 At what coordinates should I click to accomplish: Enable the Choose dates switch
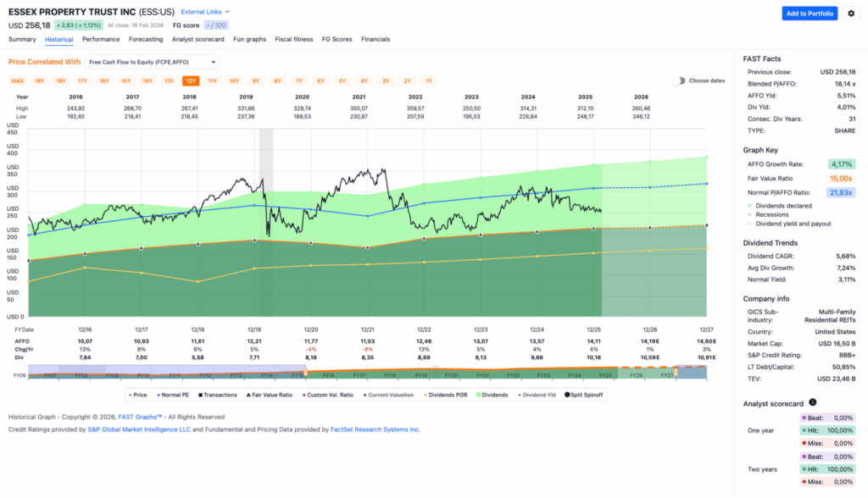679,80
